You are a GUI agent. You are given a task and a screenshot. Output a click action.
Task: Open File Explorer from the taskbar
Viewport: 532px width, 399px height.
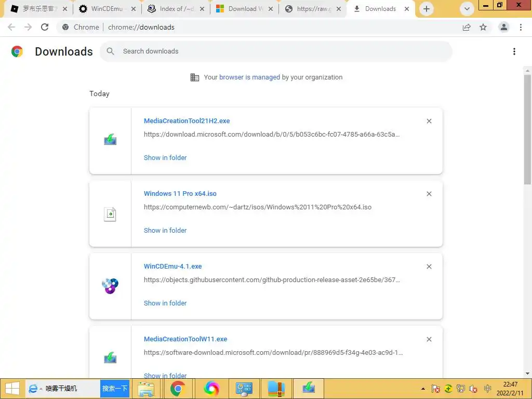tap(146, 389)
